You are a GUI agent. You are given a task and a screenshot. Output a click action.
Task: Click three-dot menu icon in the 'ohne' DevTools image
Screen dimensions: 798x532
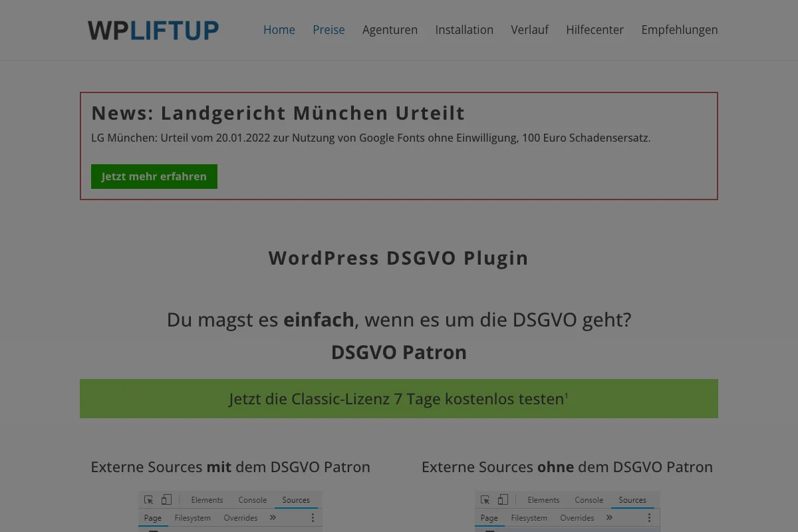tap(650, 517)
